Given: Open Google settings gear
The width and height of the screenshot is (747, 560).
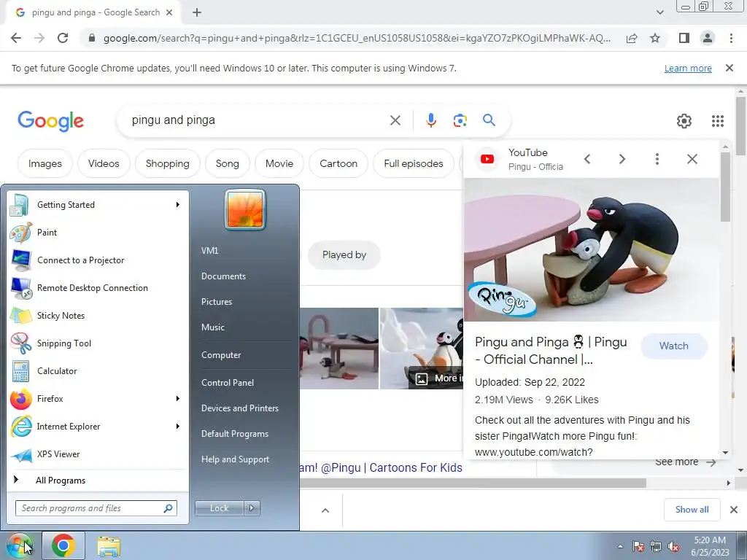Looking at the screenshot, I should (x=684, y=121).
